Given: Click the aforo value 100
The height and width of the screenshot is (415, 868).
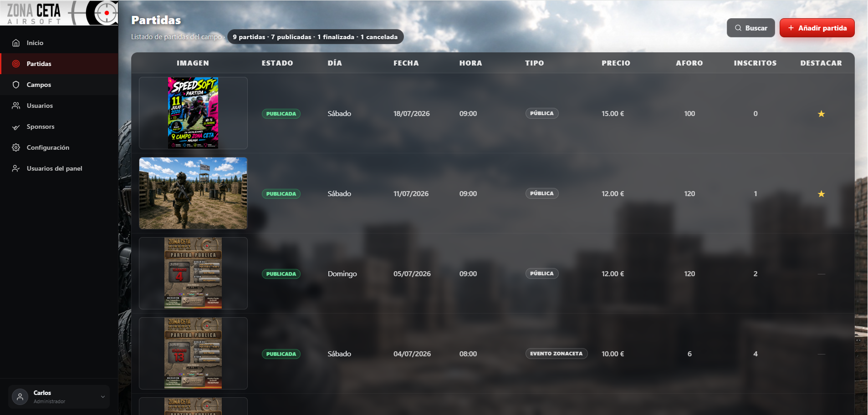Looking at the screenshot, I should click(x=689, y=114).
